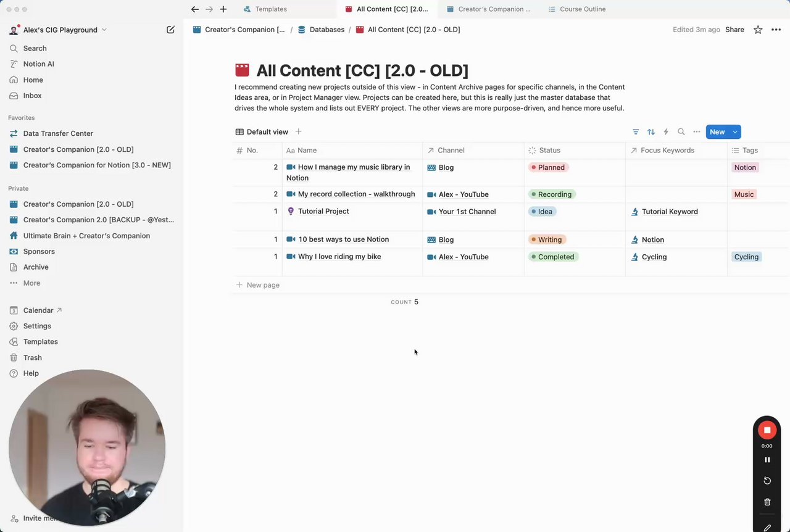Open the Status column header menu
Screen dimensions: 790x532
point(575,151)
